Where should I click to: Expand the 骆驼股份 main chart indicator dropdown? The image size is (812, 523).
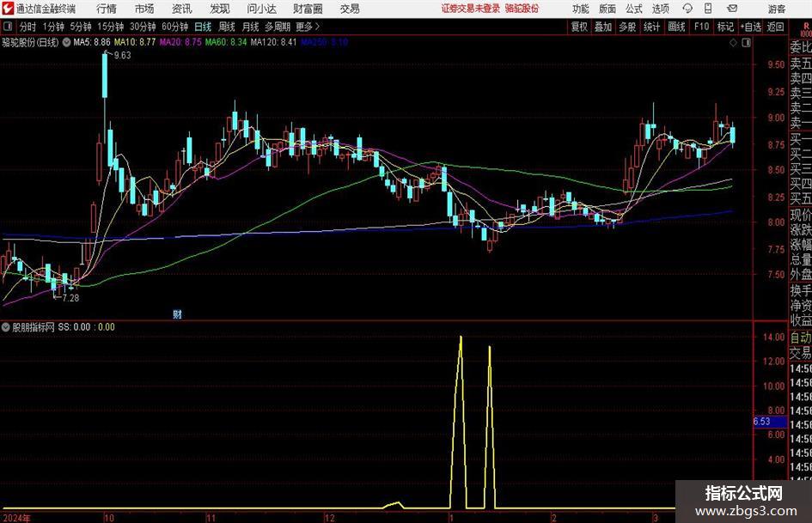[x=66, y=42]
